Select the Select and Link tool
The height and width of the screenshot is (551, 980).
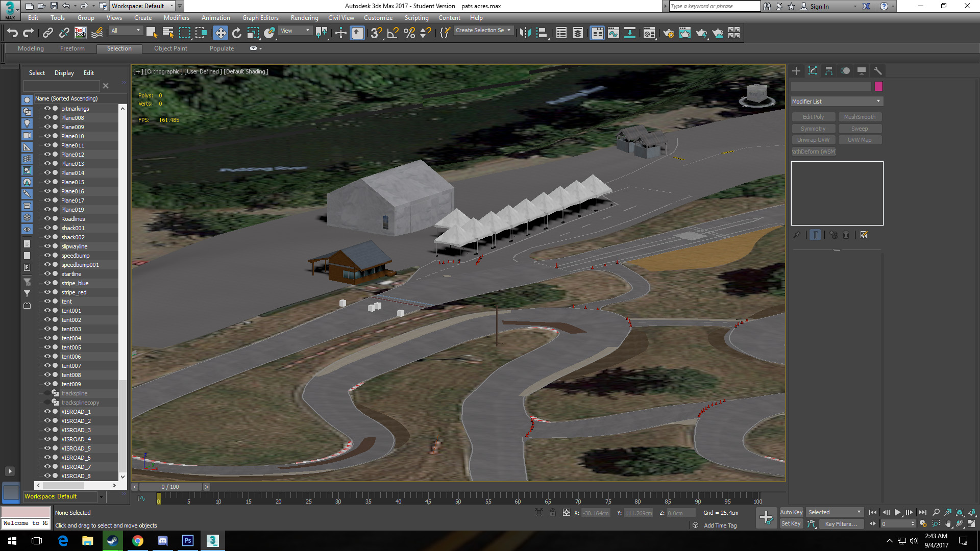48,33
